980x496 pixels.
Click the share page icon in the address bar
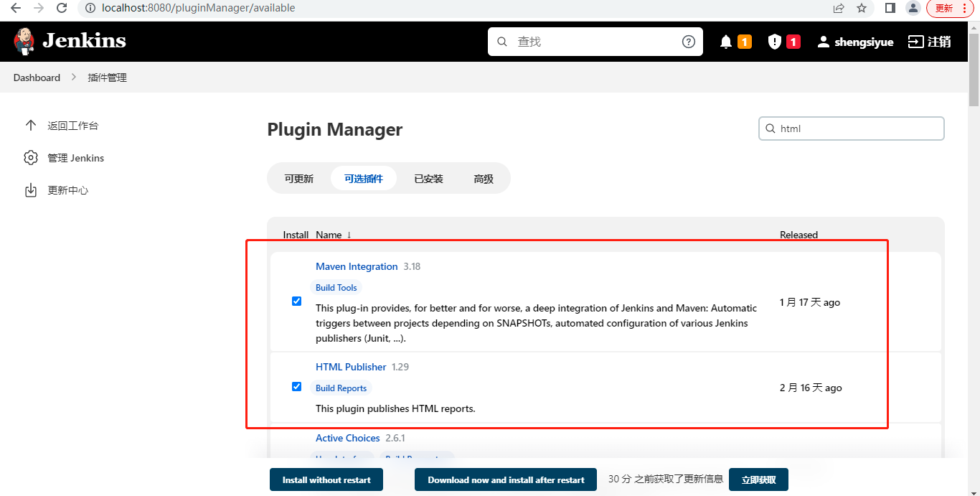[839, 8]
